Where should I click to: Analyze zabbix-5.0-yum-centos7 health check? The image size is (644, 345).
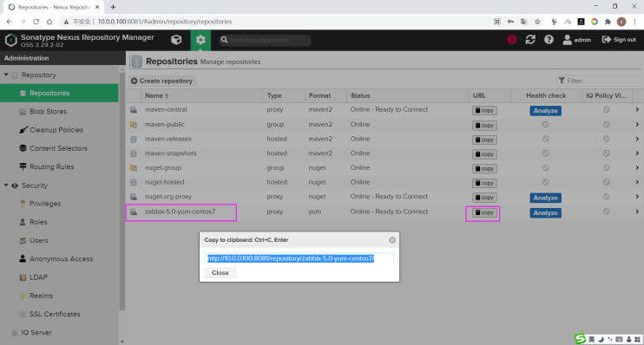point(545,213)
